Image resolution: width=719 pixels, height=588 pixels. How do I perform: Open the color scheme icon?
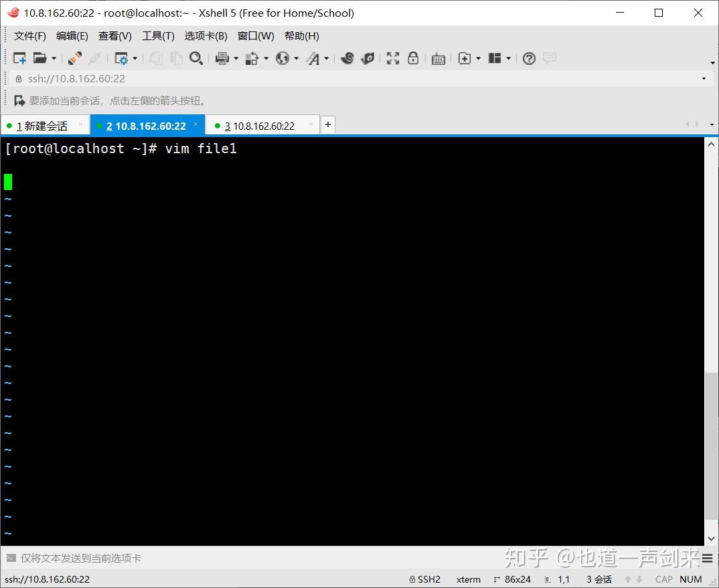(252, 58)
